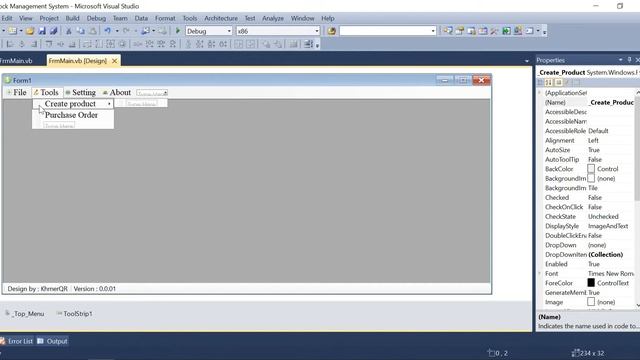This screenshot has width=640, height=360.
Task: Click the Bring to Front layout icon
Action: (266, 44)
